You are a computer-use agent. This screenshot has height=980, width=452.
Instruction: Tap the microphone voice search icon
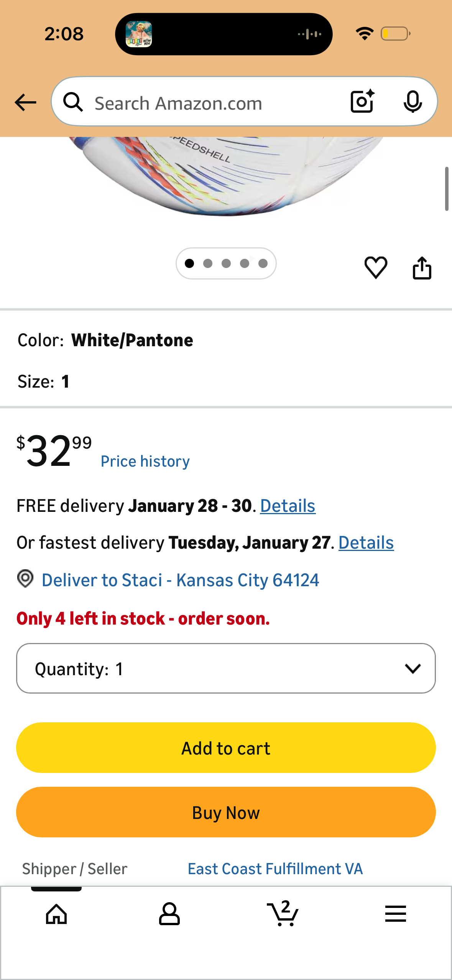[x=413, y=102]
